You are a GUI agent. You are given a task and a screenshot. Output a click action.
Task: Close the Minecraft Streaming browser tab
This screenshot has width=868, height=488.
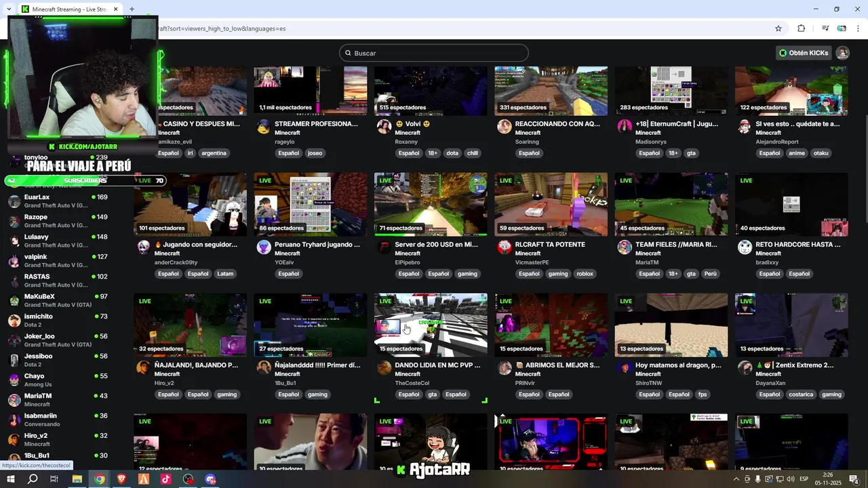click(115, 9)
